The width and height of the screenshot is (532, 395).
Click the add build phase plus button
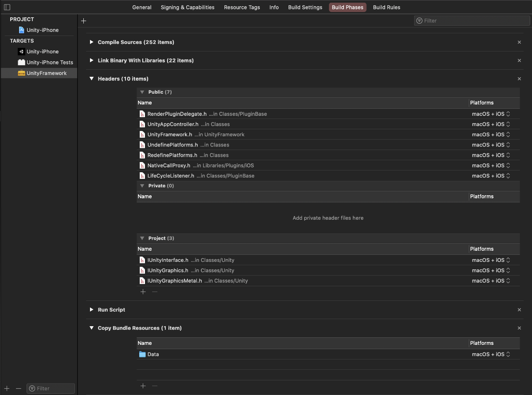click(84, 20)
